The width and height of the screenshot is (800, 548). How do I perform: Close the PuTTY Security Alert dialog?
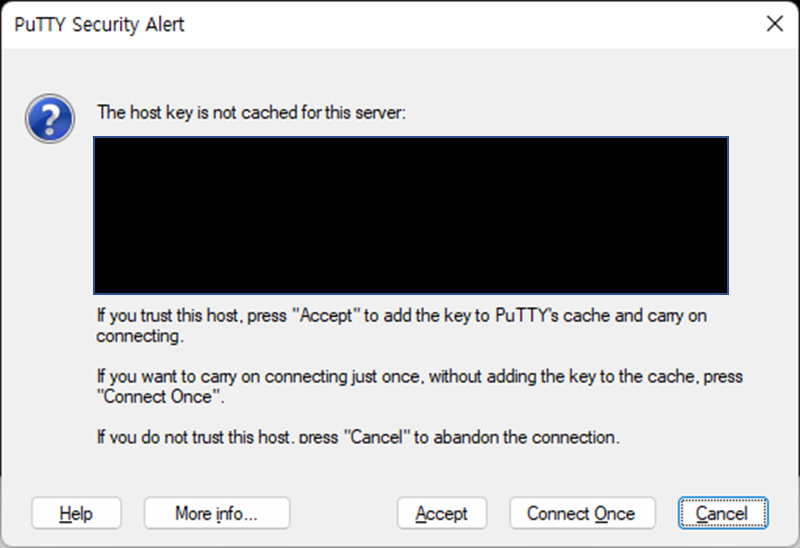[x=774, y=23]
